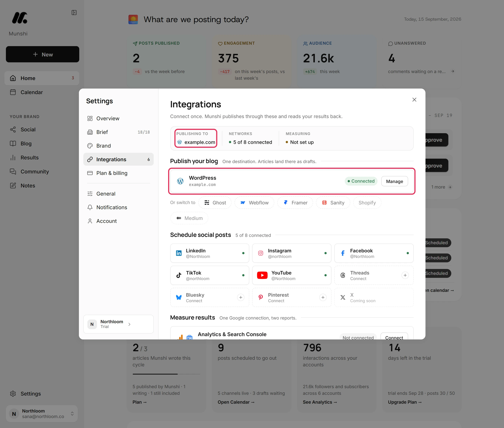Follow the Upgrade Plan → link
The height and width of the screenshot is (428, 504).
[x=405, y=402]
